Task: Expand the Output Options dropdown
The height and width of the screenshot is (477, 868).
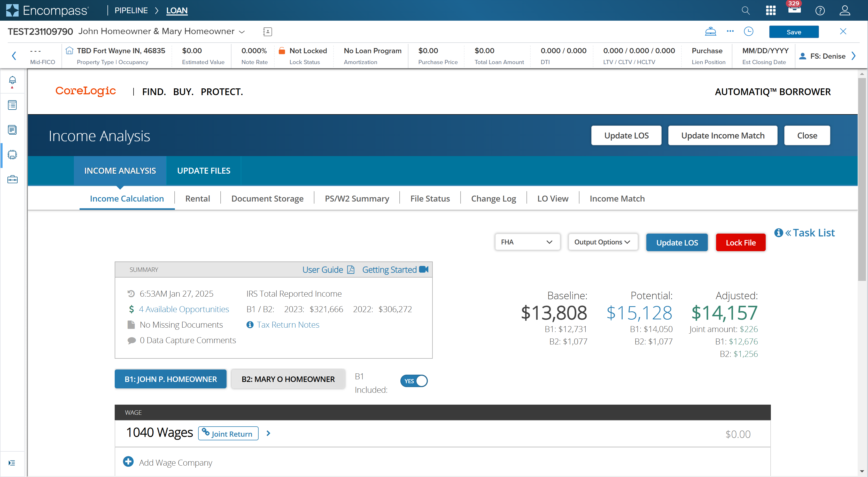Action: click(x=602, y=242)
